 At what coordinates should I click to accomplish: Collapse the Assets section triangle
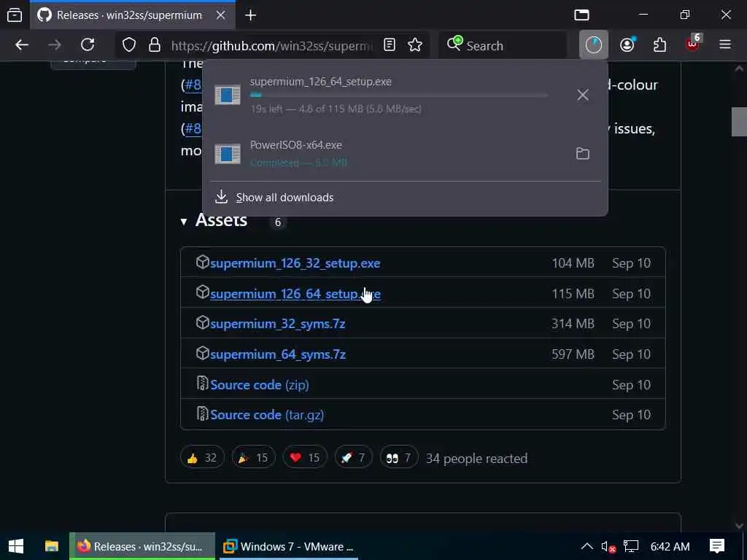184,222
